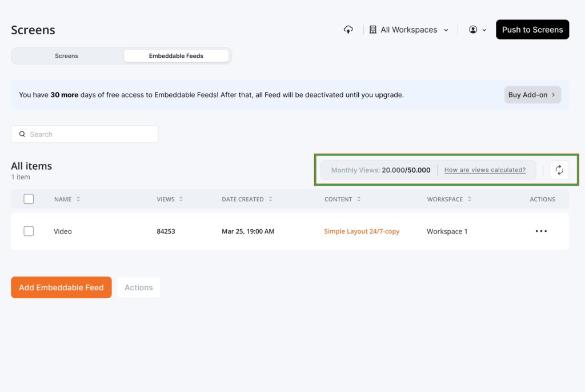Click the magnifier icon in search box

coord(22,134)
